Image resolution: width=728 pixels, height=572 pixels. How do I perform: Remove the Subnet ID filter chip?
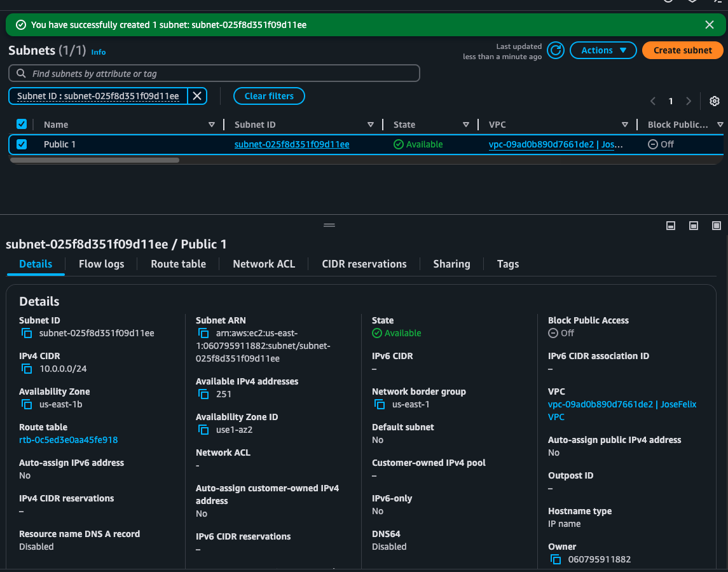point(197,96)
